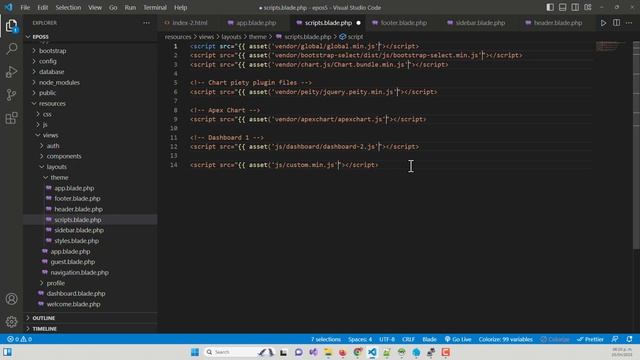Open the Accounts menu icon
640x360 pixels.
[x=11, y=299]
